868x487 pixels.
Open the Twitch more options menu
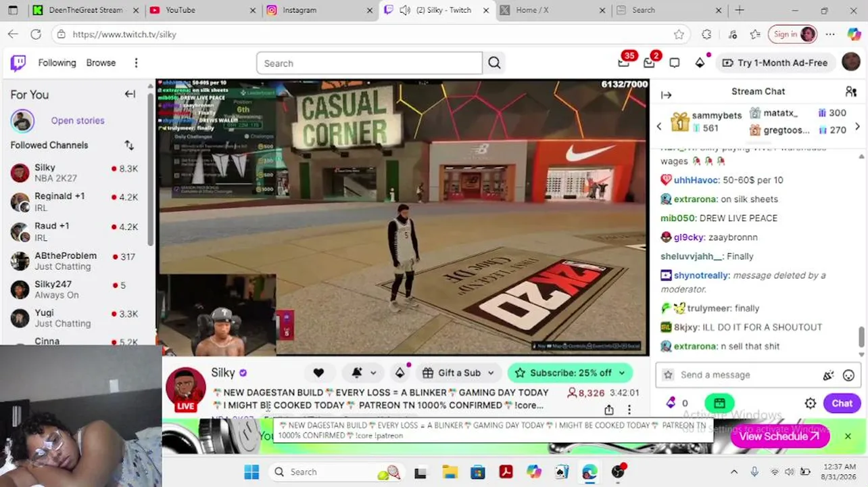tap(136, 63)
